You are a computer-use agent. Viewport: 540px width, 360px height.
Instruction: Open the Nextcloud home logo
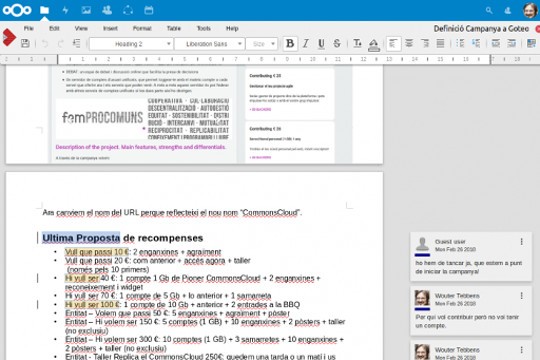[x=17, y=10]
